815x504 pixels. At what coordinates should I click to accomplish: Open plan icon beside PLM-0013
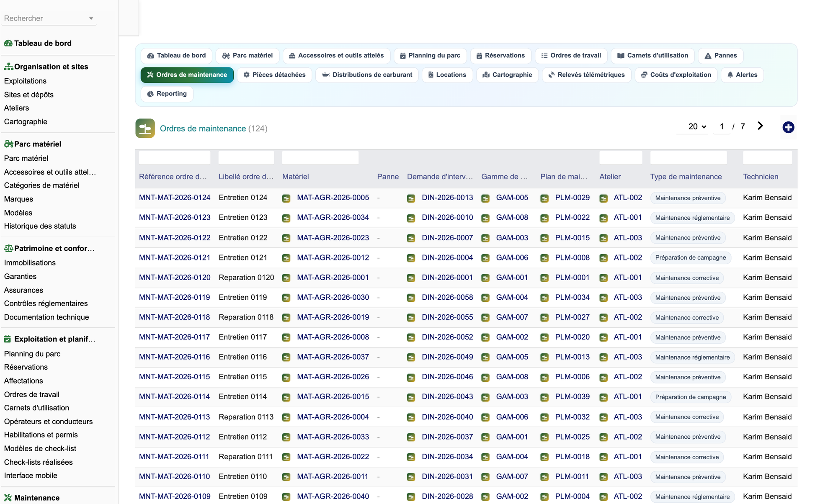544,357
